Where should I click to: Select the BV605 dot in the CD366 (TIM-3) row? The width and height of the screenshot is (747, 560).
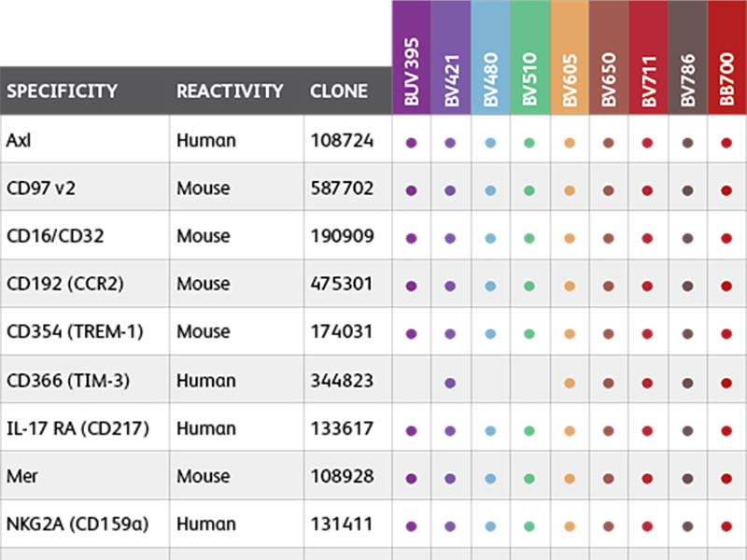pos(570,383)
